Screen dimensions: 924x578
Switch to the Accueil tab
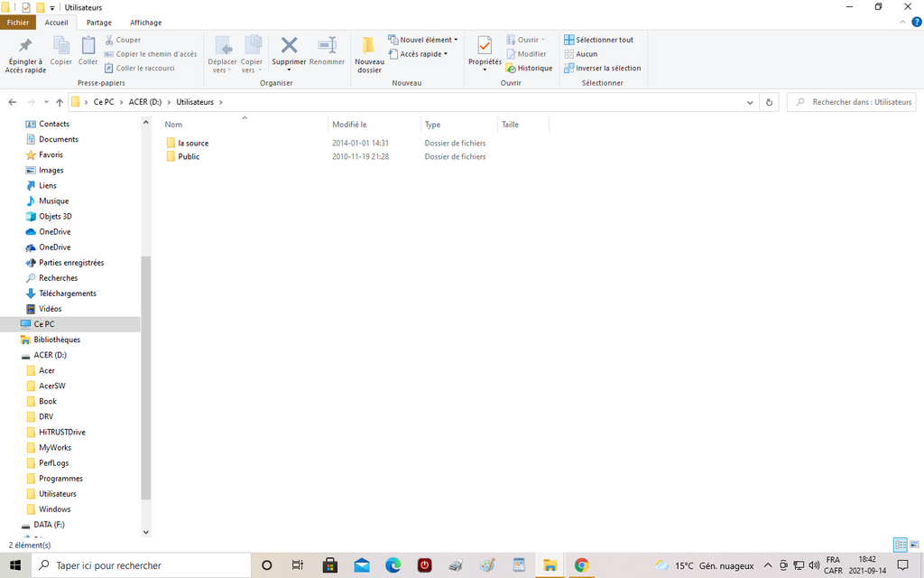click(x=57, y=23)
